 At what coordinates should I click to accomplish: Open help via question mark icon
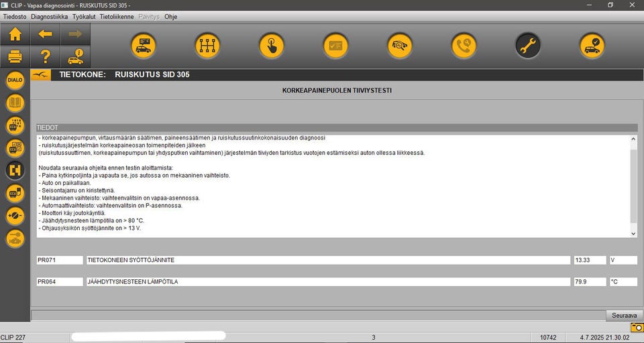pos(45,57)
